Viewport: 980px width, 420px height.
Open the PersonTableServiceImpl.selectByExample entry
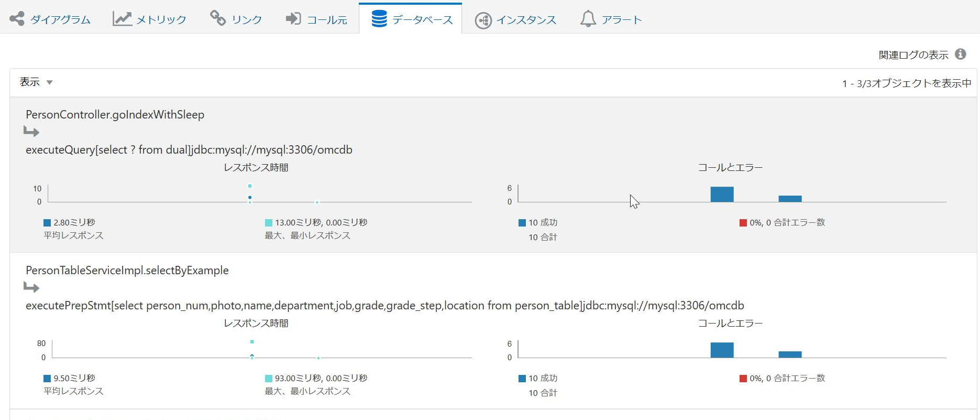(127, 271)
